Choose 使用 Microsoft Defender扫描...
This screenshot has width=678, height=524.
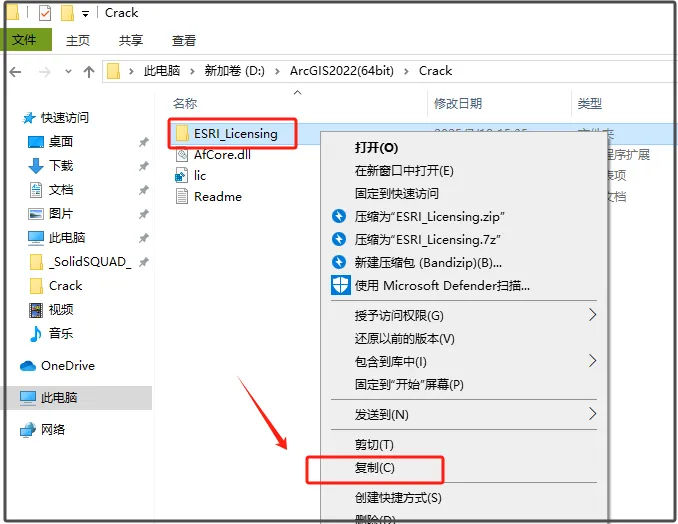pos(442,285)
